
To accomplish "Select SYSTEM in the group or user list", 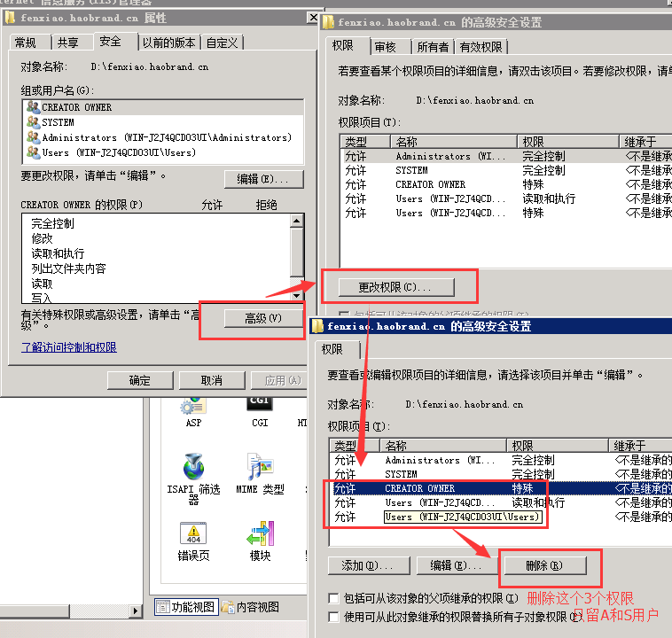I will click(x=163, y=122).
